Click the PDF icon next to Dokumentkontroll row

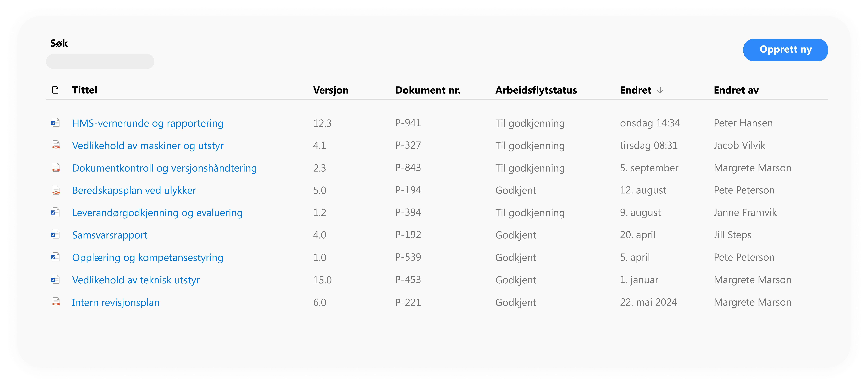coord(56,168)
